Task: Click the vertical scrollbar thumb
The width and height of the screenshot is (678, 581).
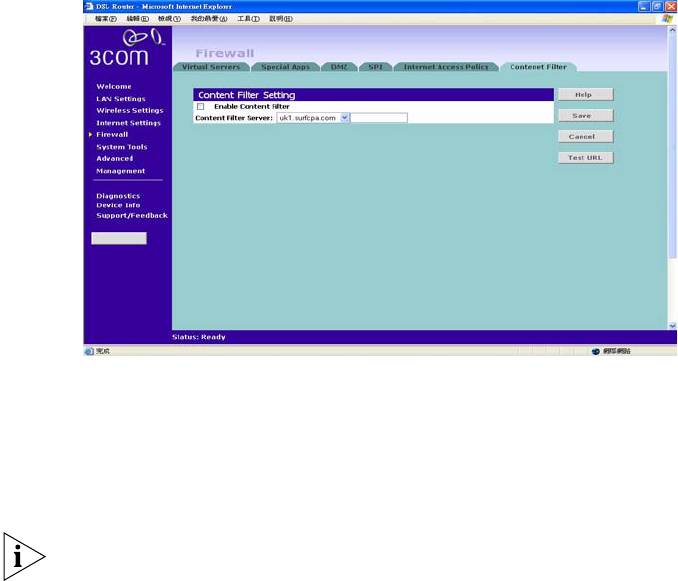Action: (672, 147)
